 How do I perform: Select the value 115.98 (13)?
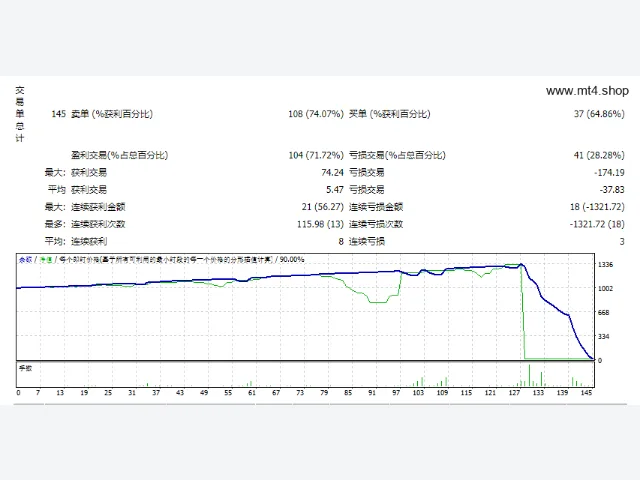(x=320, y=224)
